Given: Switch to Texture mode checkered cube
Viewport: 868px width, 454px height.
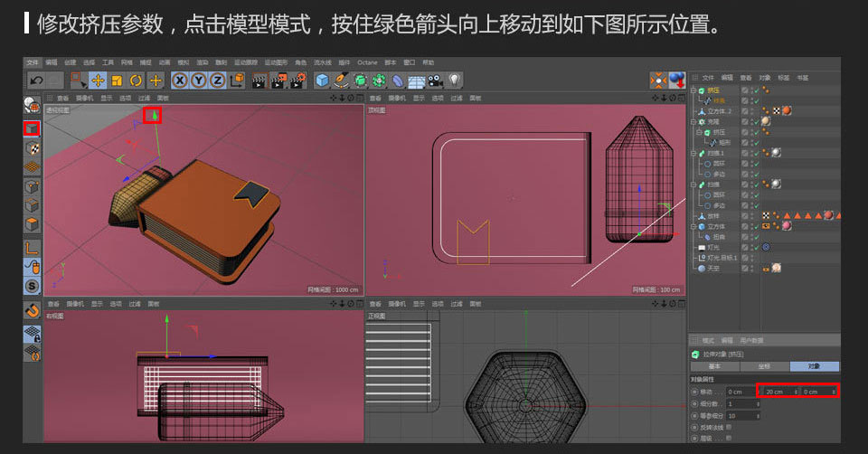Looking at the screenshot, I should [x=33, y=147].
